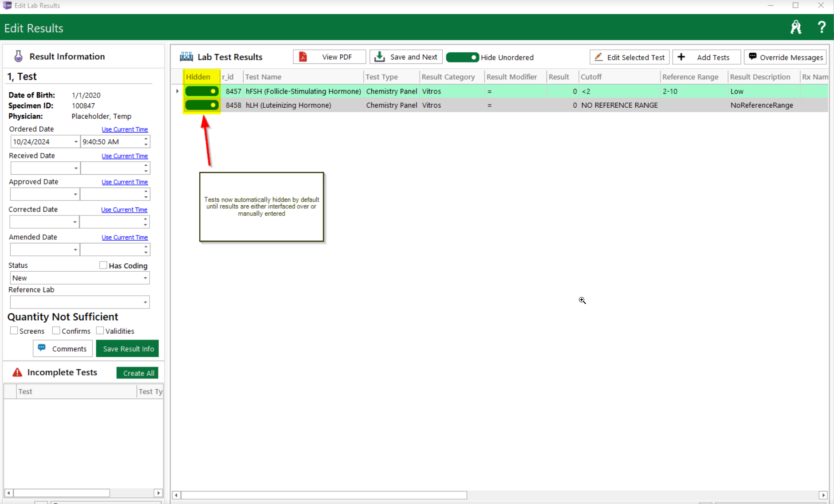Screen dimensions: 834x504
Task: Click Edit Selected Test button
Action: coord(629,57)
